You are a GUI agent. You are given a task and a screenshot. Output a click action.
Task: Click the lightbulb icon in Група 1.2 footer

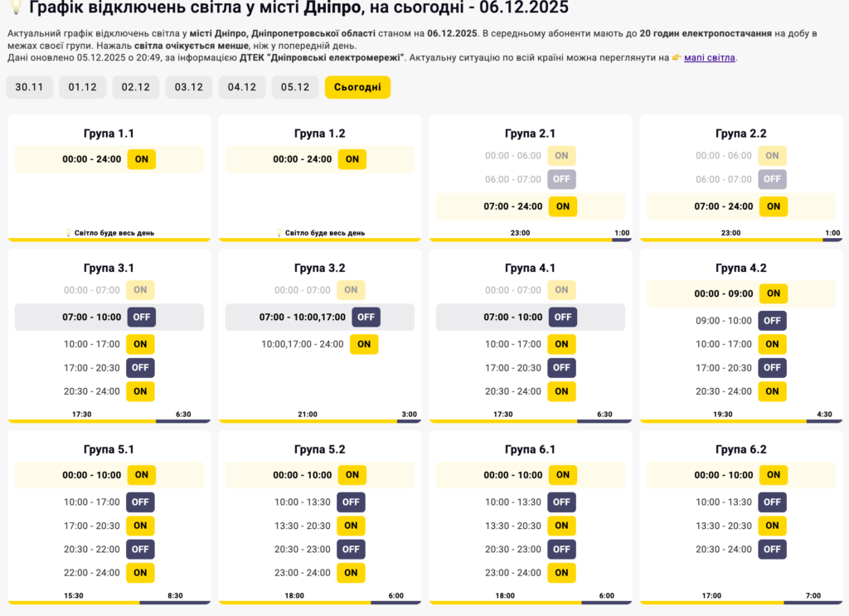(x=279, y=233)
